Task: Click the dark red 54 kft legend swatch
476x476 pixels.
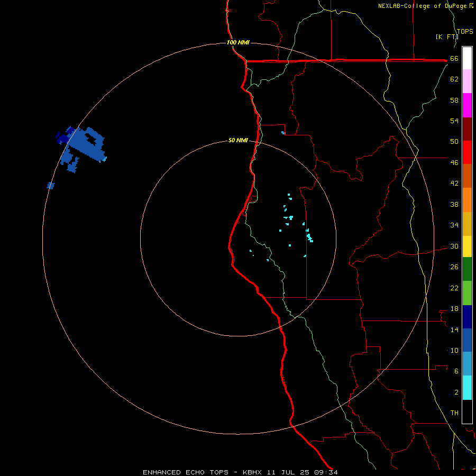Action: point(467,129)
